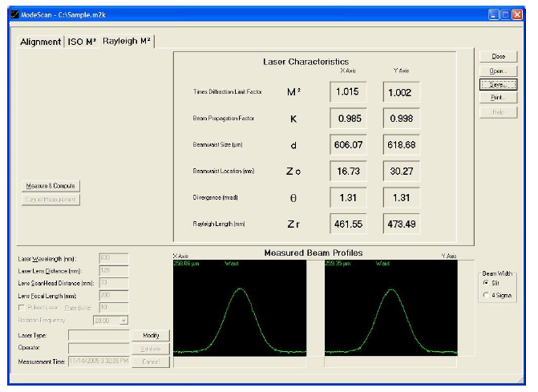Click the Beamwaist Size (µm) label
This screenshot has width=538, height=392.
point(217,144)
